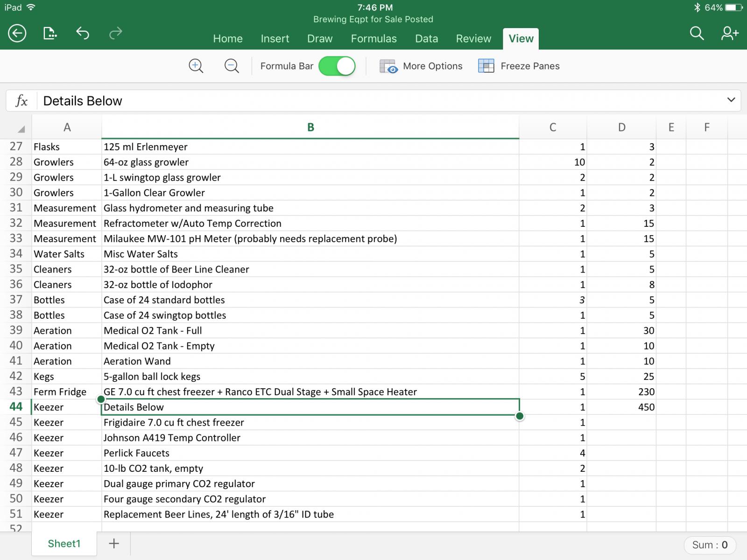Open the Formulas ribbon tab
747x560 pixels.
point(374,39)
